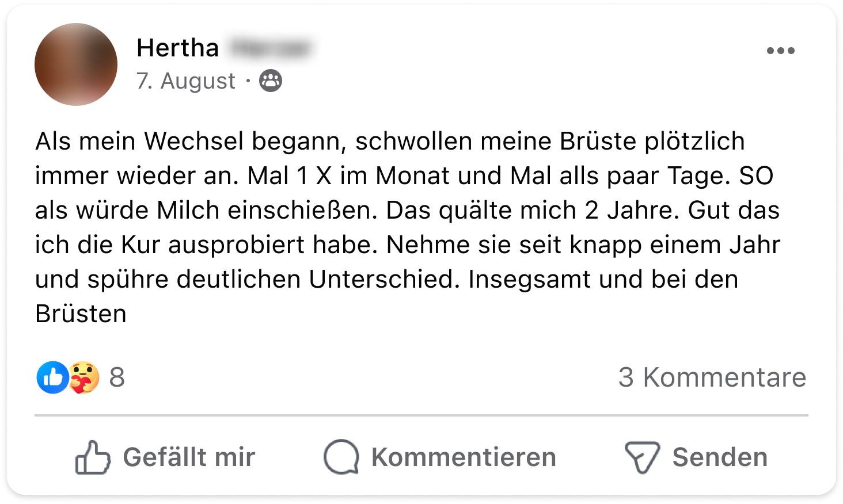Image resolution: width=843 pixels, height=504 pixels.
Task: Click the blue thumbs-up reaction icon
Action: pyautogui.click(x=52, y=377)
